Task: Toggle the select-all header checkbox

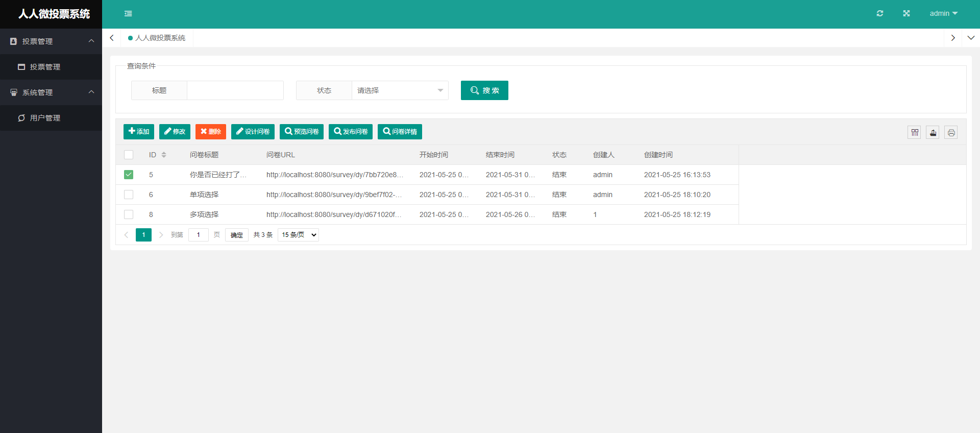Action: [x=129, y=155]
